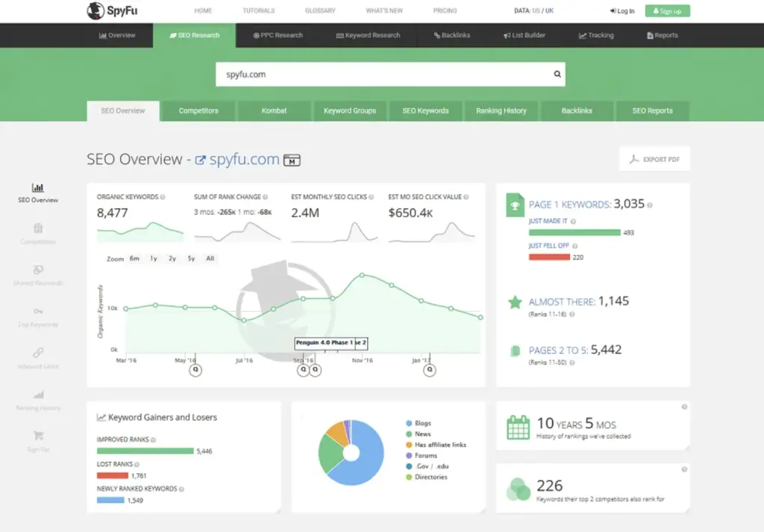Open the Keyword Research main tab

coord(368,35)
